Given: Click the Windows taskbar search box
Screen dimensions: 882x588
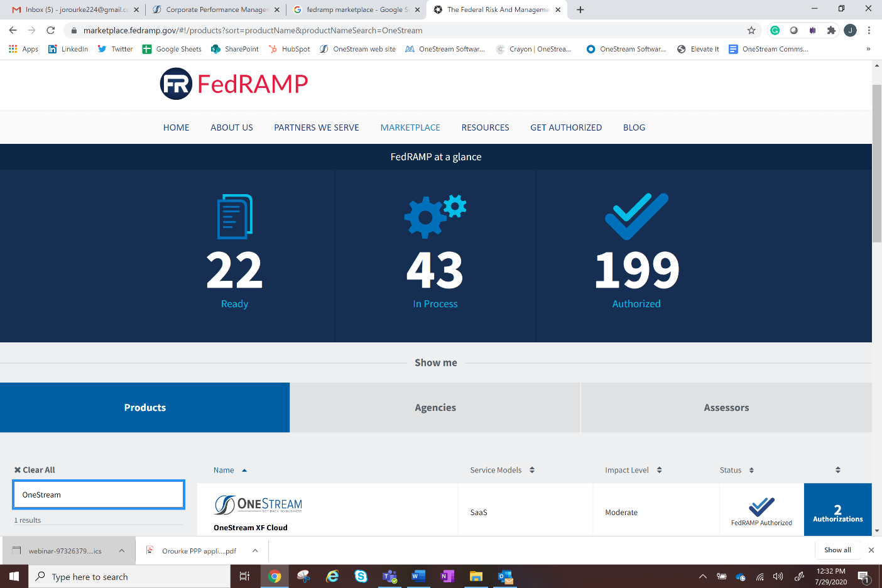Looking at the screenshot, I should point(129,576).
